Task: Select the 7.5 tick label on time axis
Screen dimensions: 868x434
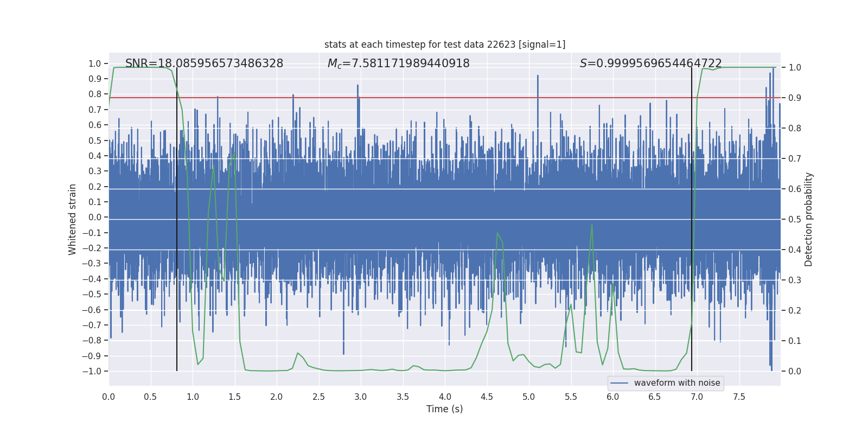Action: point(739,397)
